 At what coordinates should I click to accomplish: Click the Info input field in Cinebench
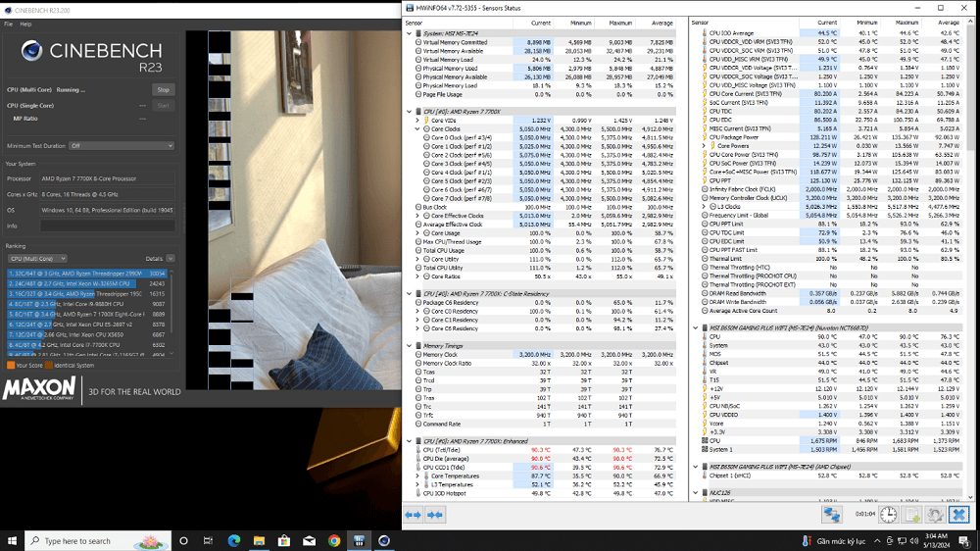pyautogui.click(x=108, y=225)
